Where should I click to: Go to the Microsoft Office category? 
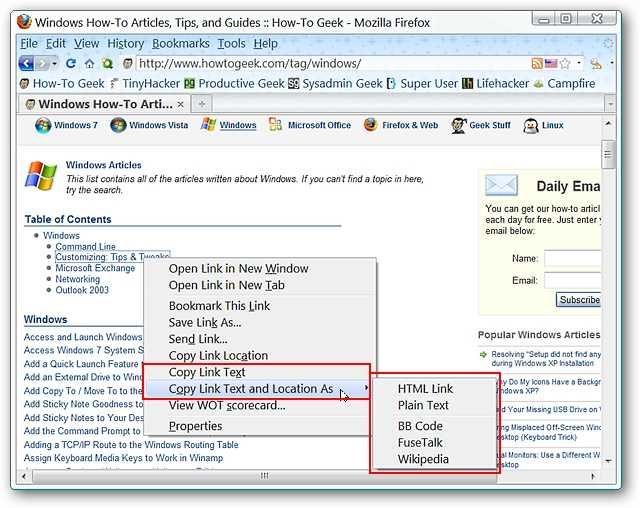point(310,125)
